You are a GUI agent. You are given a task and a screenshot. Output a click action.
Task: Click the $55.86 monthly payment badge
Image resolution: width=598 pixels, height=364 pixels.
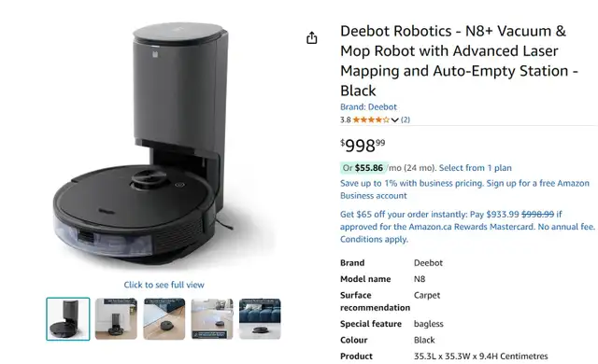click(364, 168)
